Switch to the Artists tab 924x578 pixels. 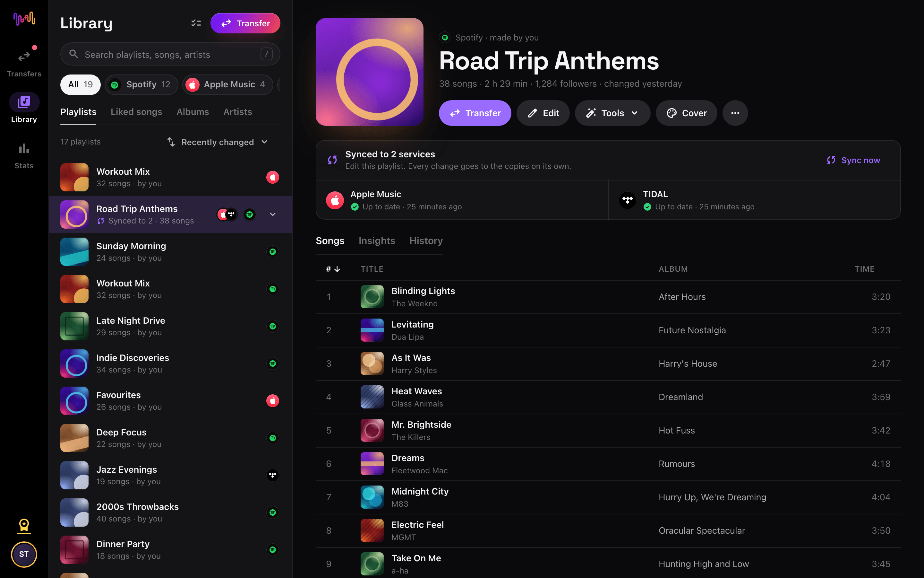tap(237, 112)
